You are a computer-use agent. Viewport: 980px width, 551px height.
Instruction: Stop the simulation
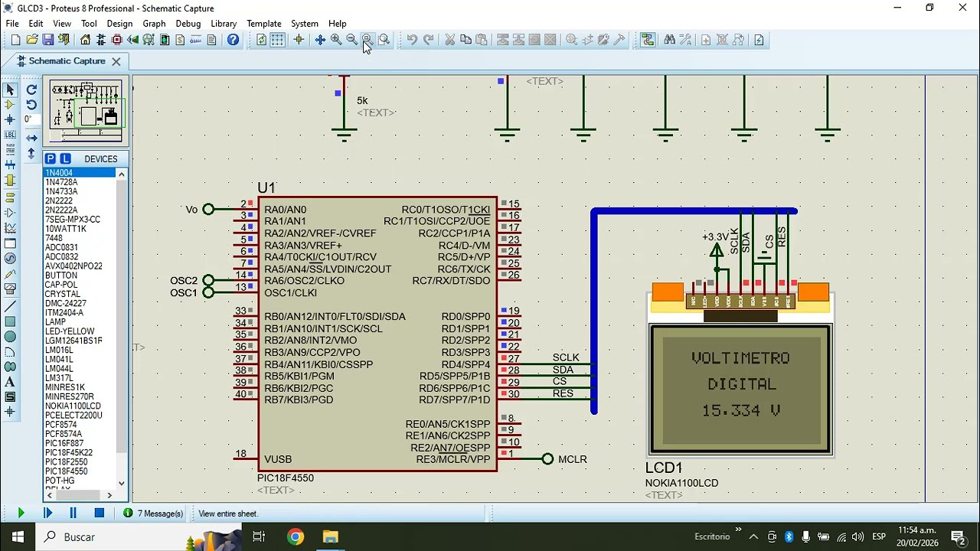pyautogui.click(x=99, y=514)
